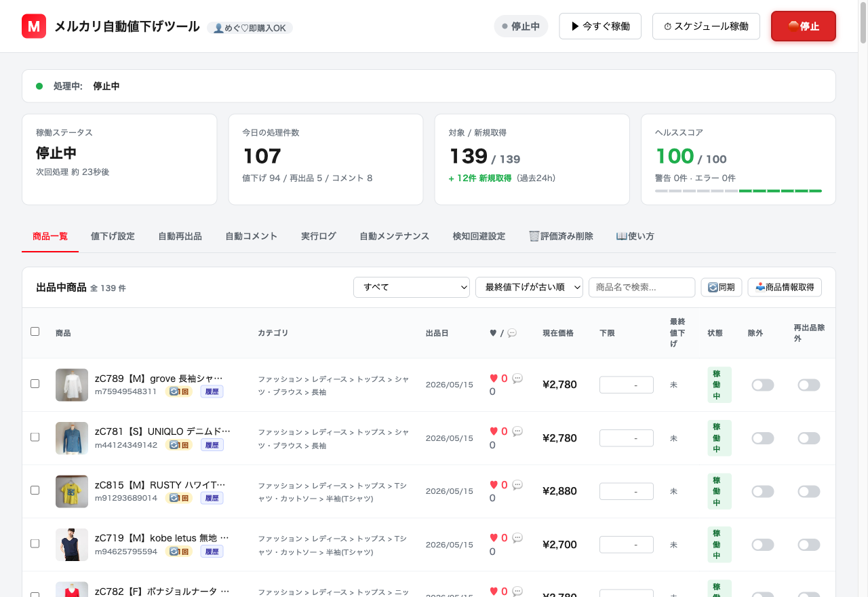
Task: Switch to the 商品一覧 tab
Action: (x=50, y=236)
